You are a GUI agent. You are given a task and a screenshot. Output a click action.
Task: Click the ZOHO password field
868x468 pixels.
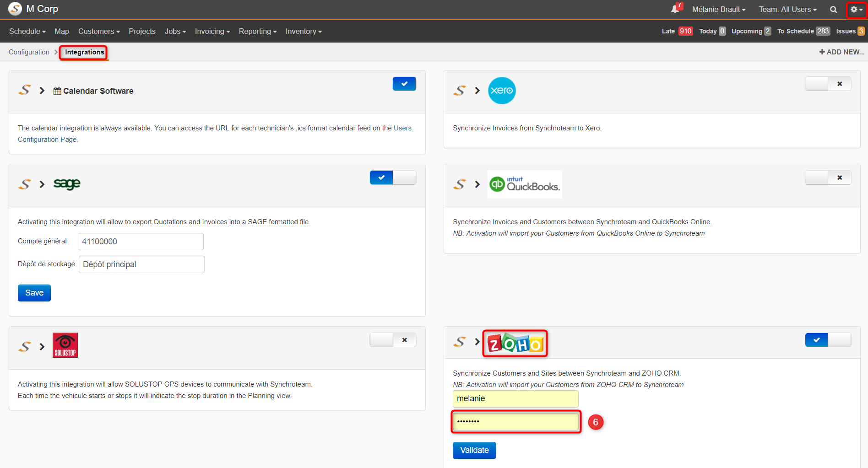[515, 421]
